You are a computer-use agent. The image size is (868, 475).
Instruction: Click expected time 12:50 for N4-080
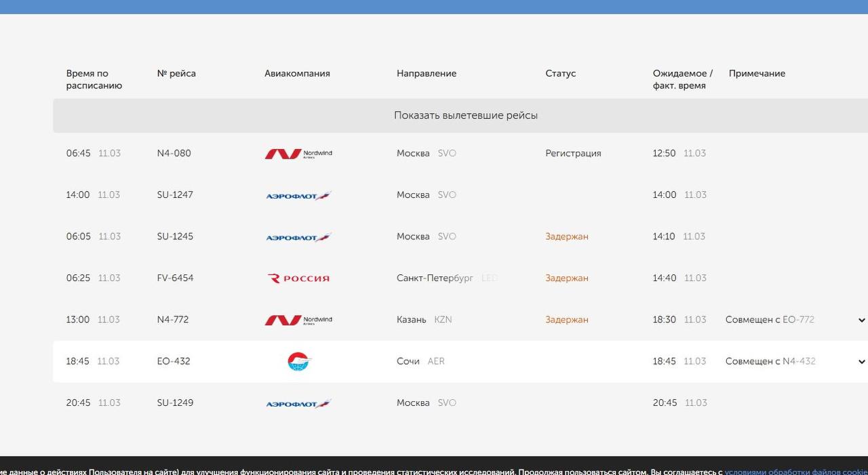[664, 153]
